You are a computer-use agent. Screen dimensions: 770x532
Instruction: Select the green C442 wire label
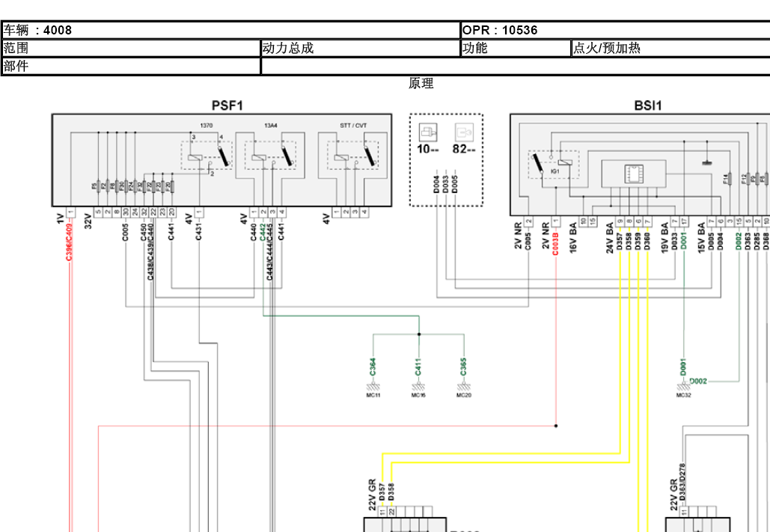click(263, 231)
